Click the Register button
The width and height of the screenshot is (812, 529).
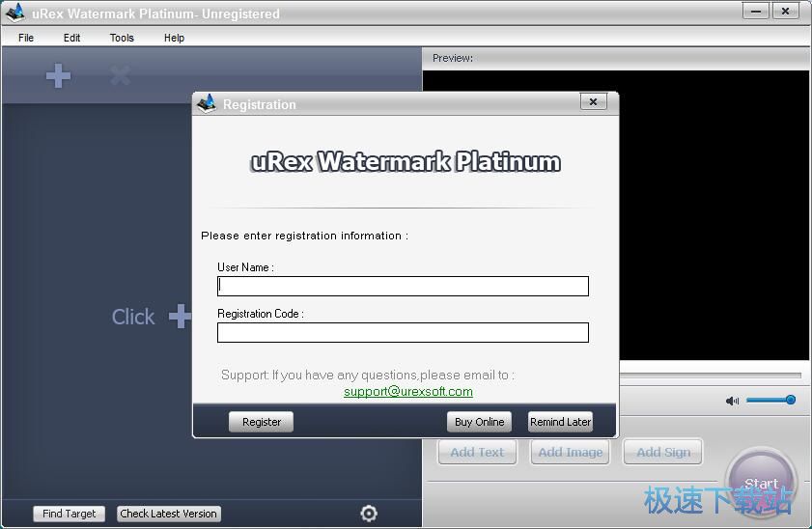(x=261, y=422)
